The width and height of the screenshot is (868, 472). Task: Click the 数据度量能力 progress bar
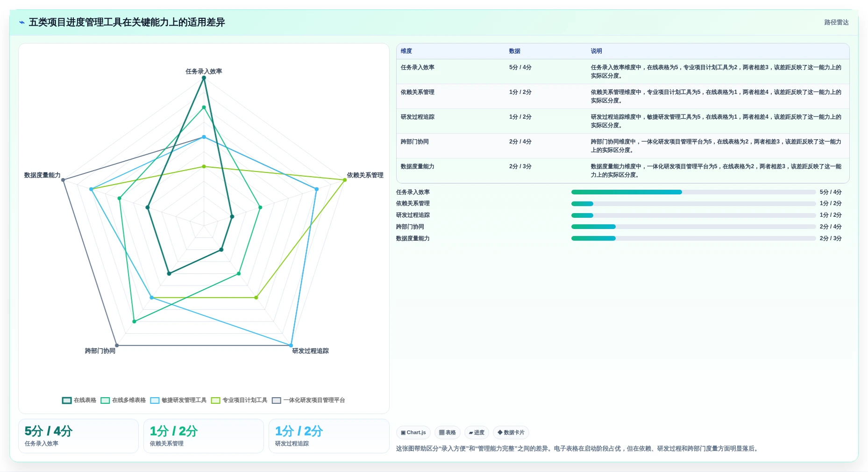point(693,238)
